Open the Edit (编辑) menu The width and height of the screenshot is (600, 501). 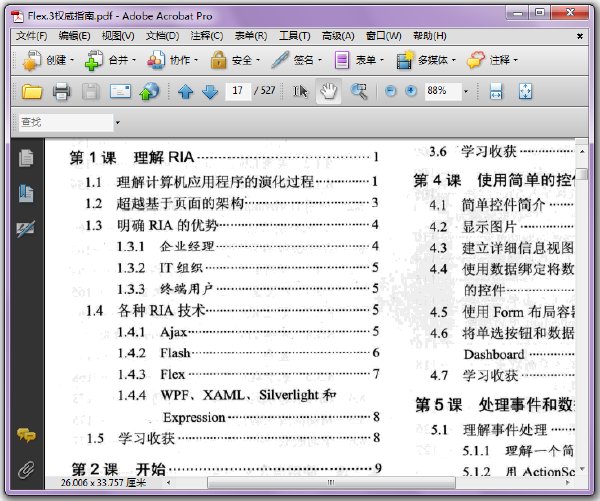[x=74, y=36]
